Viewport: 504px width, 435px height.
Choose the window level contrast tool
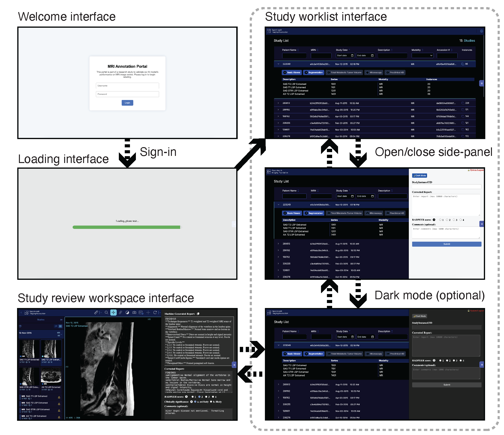pos(127,312)
